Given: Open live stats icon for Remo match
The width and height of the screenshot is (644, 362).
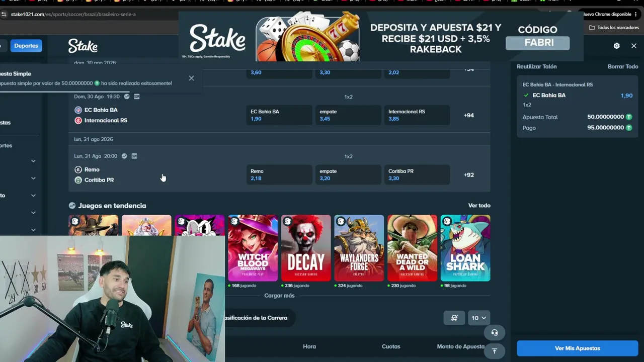Looking at the screenshot, I should coord(124,156).
